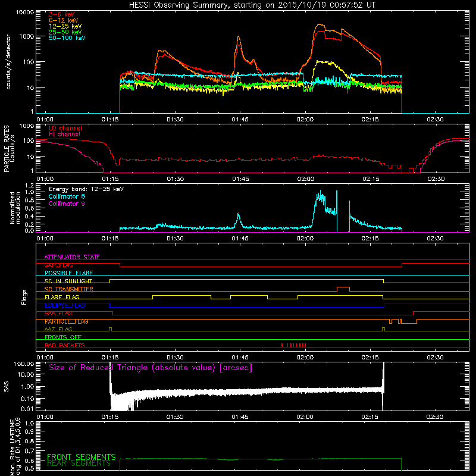Select the 3-6 keV legend label
The width and height of the screenshot is (476, 476).
pyautogui.click(x=62, y=14)
